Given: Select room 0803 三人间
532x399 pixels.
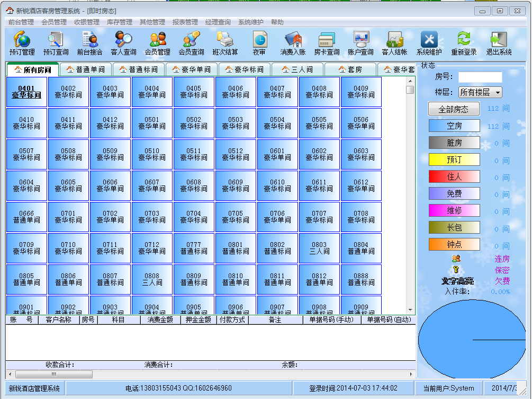Looking at the screenshot, I should click(x=319, y=248).
